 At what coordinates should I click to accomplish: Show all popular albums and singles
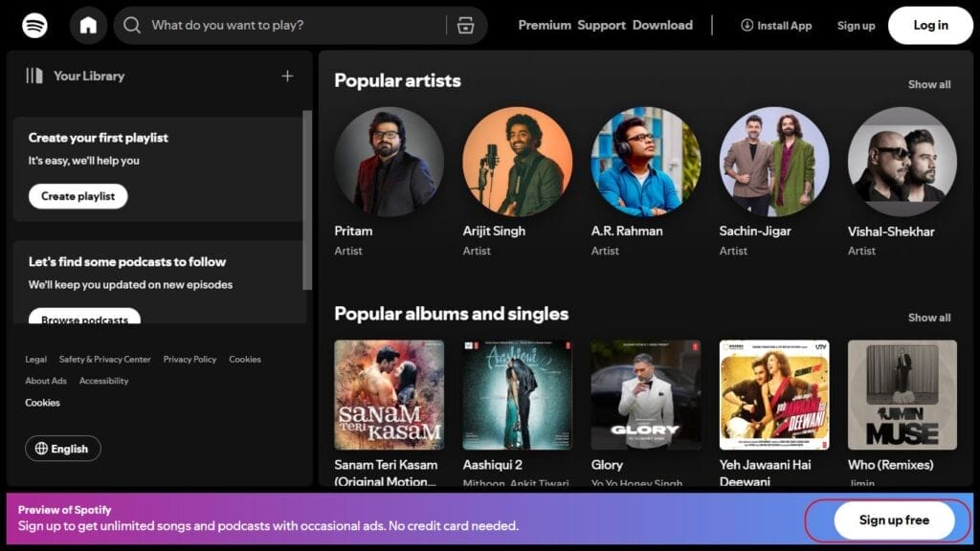(x=928, y=318)
